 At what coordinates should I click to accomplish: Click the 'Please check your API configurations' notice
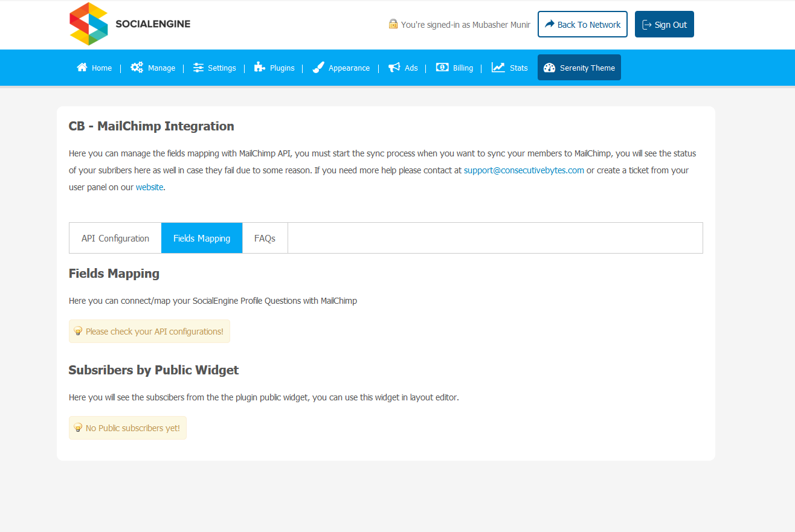[149, 332]
